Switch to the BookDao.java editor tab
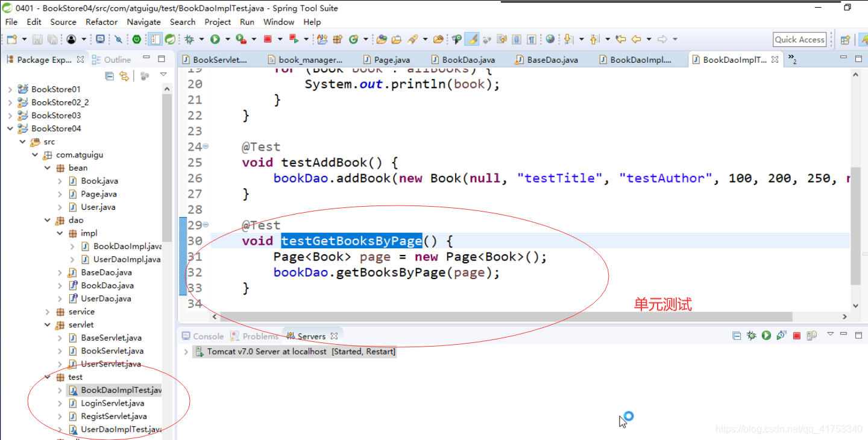 click(x=463, y=60)
